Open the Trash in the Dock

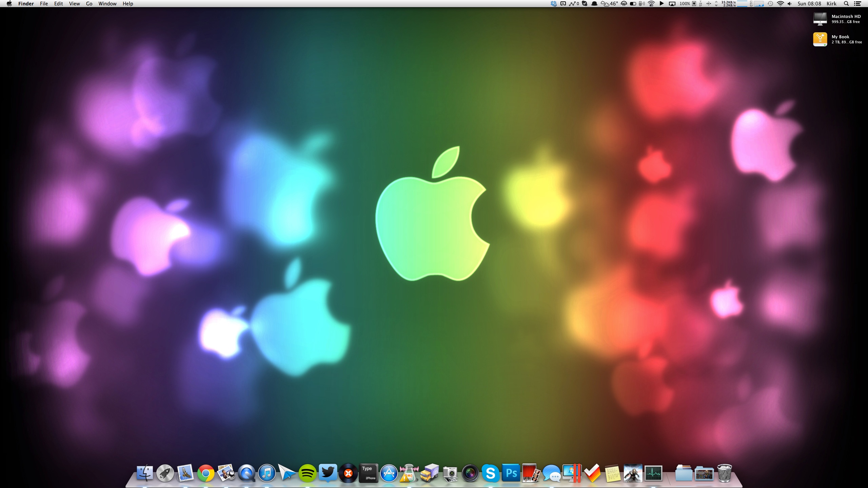[724, 473]
